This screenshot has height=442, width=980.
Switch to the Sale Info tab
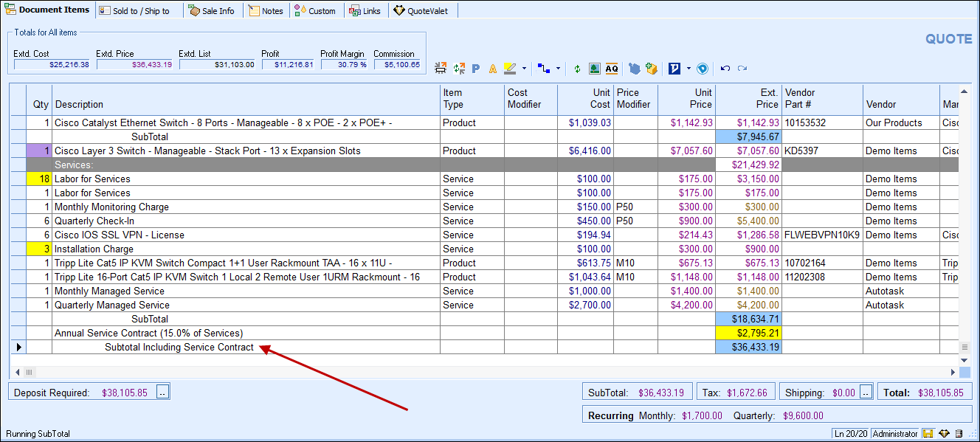211,11
